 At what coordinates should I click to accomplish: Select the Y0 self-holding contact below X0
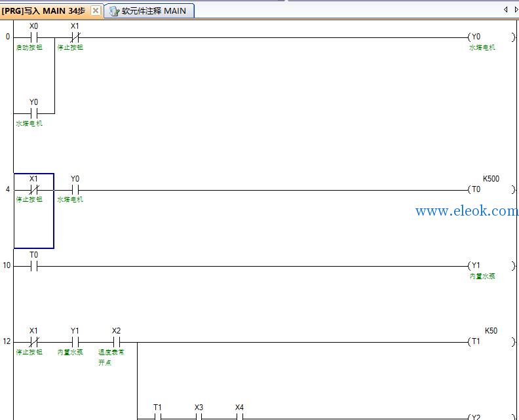[x=34, y=113]
